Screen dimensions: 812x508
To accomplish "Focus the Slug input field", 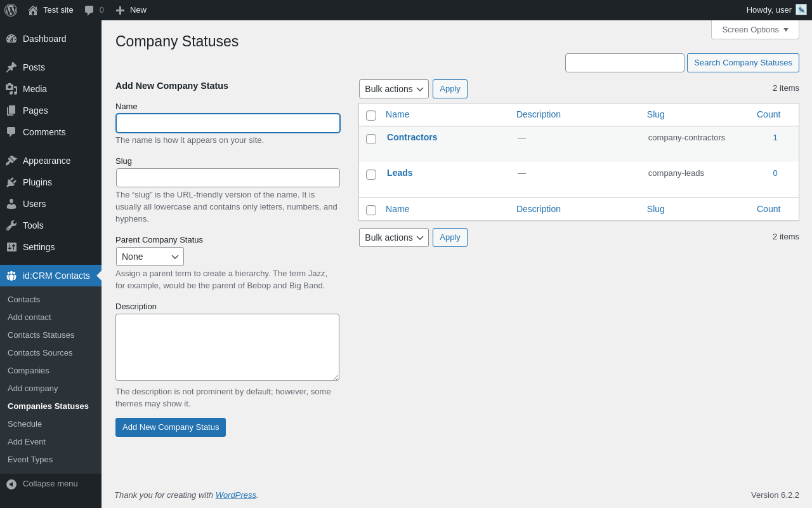I will [x=228, y=178].
